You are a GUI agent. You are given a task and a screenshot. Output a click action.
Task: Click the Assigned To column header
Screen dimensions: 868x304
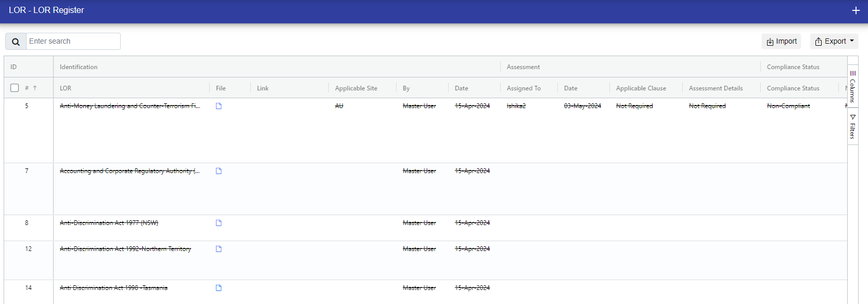click(524, 88)
